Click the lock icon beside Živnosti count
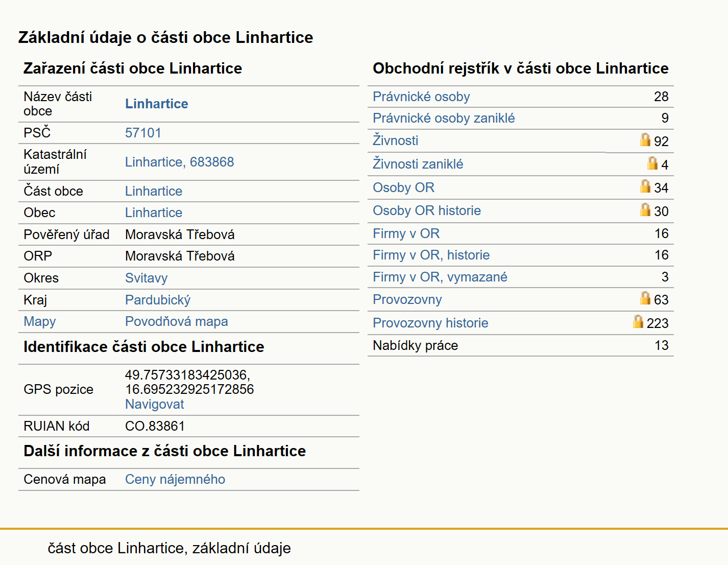728x565 pixels. pyautogui.click(x=645, y=139)
